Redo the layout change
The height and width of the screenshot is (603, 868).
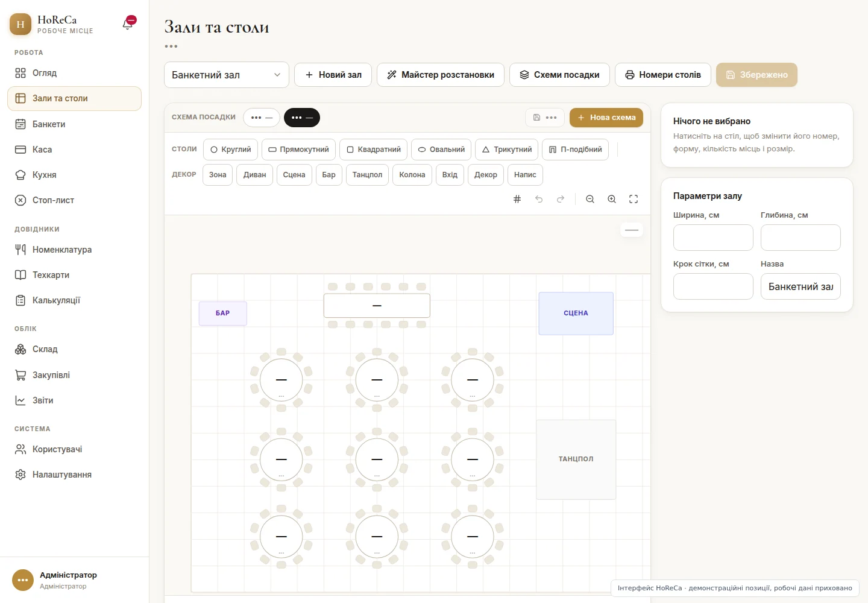click(561, 199)
